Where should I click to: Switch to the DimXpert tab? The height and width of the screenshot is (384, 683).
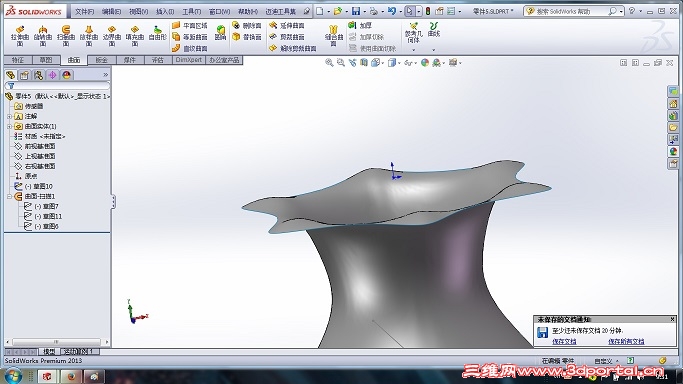[x=189, y=60]
